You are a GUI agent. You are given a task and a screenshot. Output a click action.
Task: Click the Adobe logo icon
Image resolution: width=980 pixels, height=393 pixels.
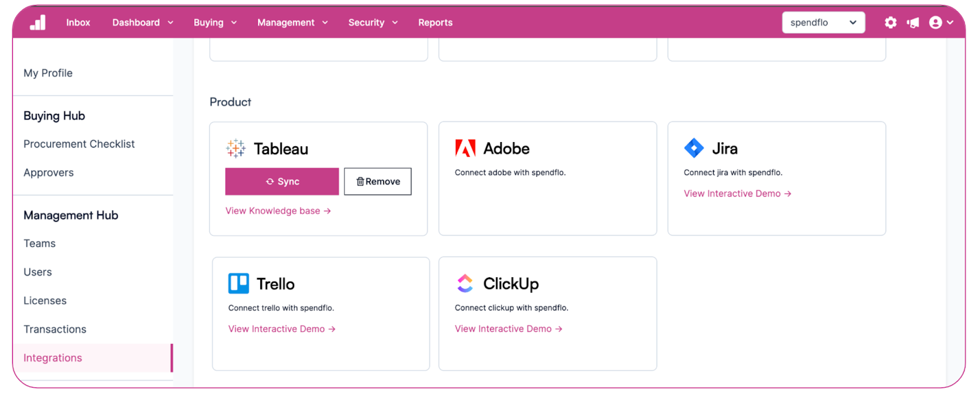(x=466, y=148)
